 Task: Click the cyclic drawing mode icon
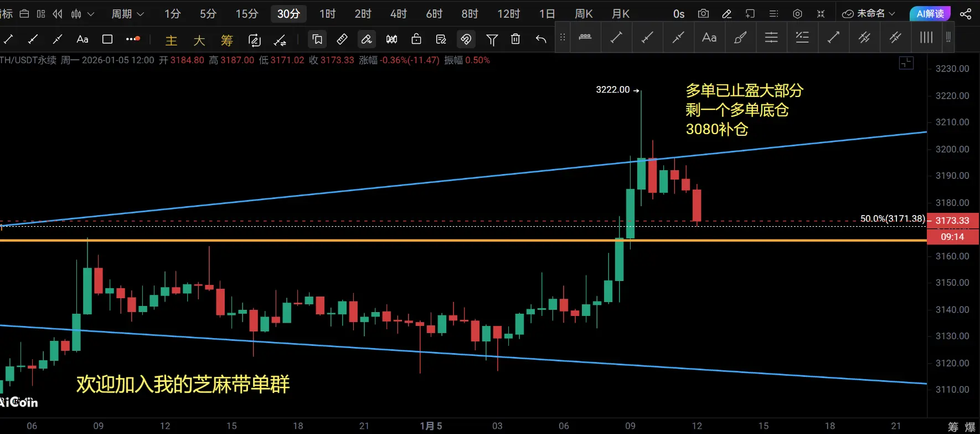(255, 39)
